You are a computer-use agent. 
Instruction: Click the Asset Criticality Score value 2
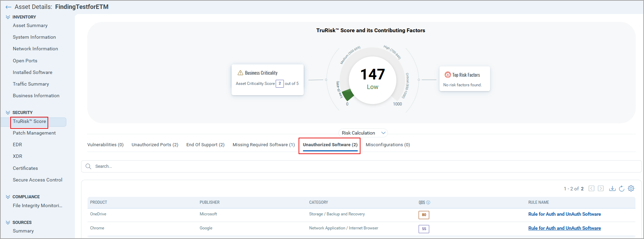coord(280,84)
